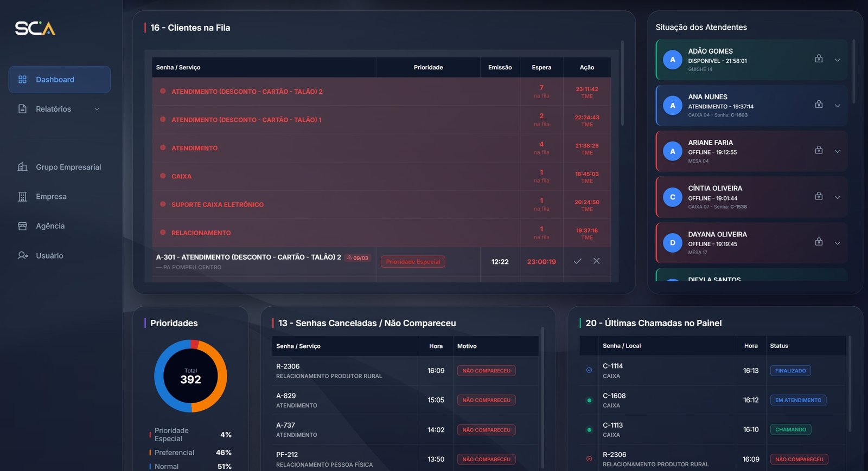Click the lock icon on Ana Nunes card
Screen dimensions: 868x471
click(819, 105)
